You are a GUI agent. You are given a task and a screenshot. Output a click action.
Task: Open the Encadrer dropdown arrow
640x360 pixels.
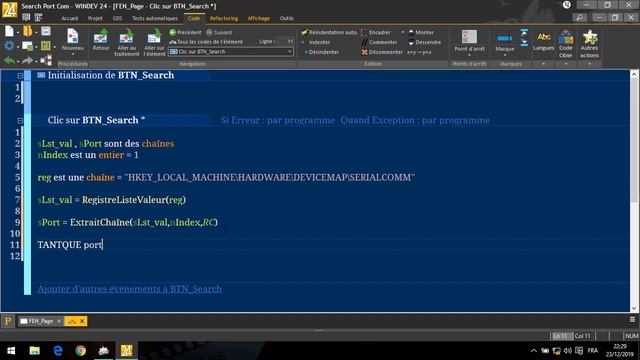(x=402, y=32)
